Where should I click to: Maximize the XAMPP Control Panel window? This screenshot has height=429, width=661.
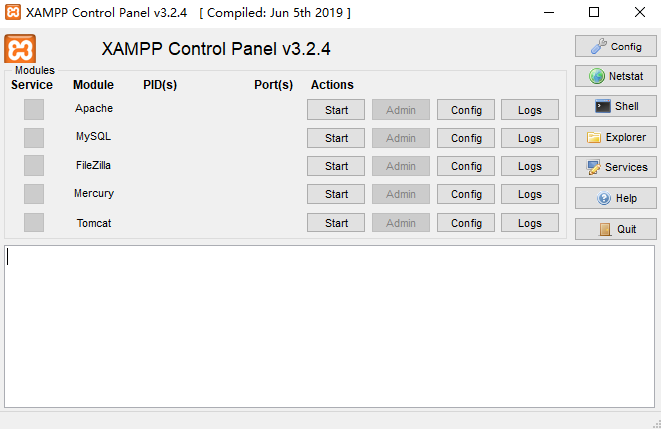(x=594, y=13)
